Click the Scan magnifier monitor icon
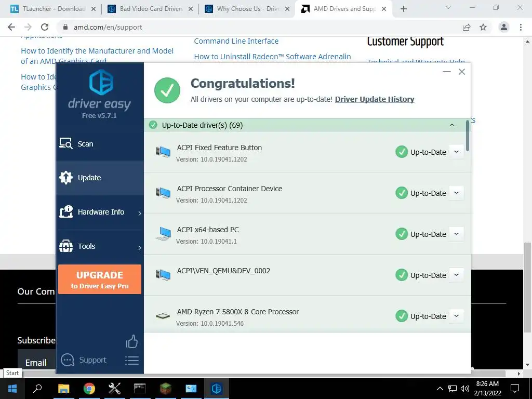Viewport: 532px width, 399px height. pyautogui.click(x=66, y=143)
